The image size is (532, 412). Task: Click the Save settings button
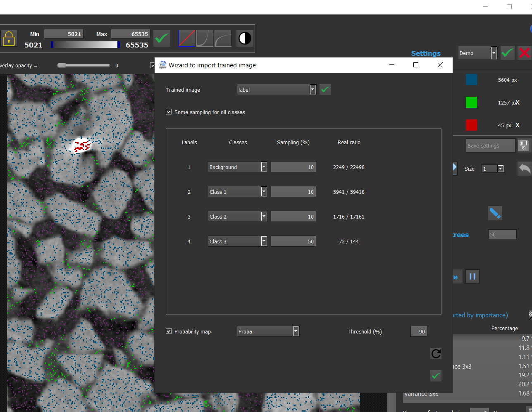(x=490, y=145)
